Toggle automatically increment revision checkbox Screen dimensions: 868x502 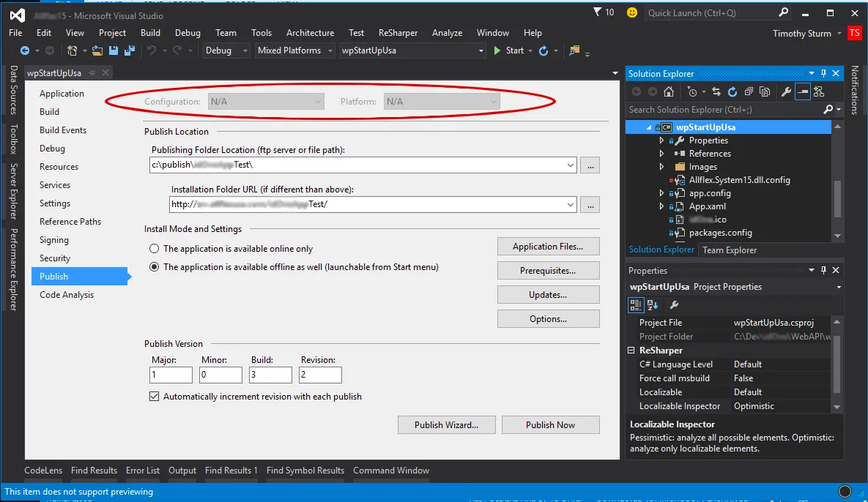(155, 397)
